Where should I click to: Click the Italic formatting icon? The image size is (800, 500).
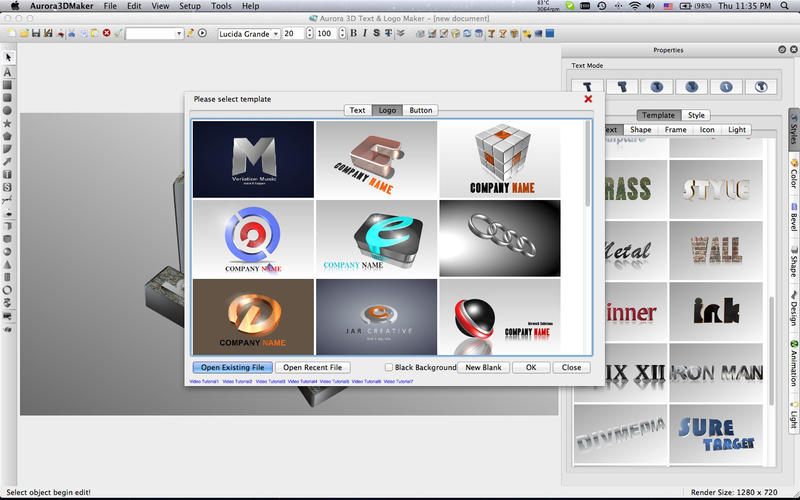click(x=365, y=33)
